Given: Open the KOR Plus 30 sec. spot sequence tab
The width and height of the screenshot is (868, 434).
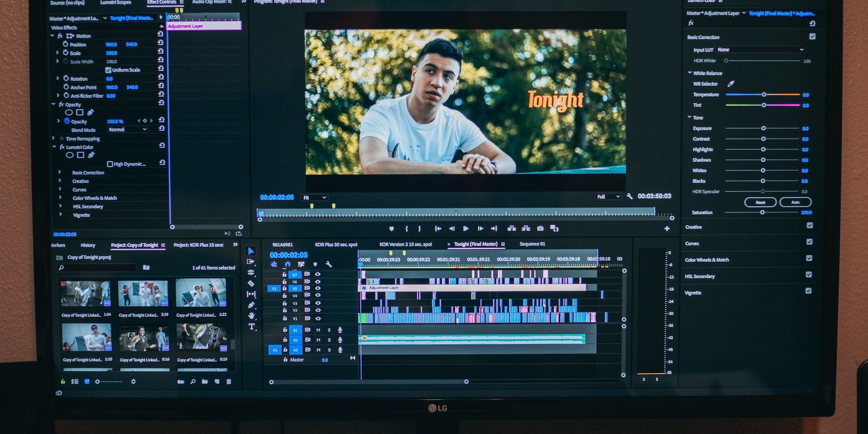Looking at the screenshot, I should coord(337,244).
